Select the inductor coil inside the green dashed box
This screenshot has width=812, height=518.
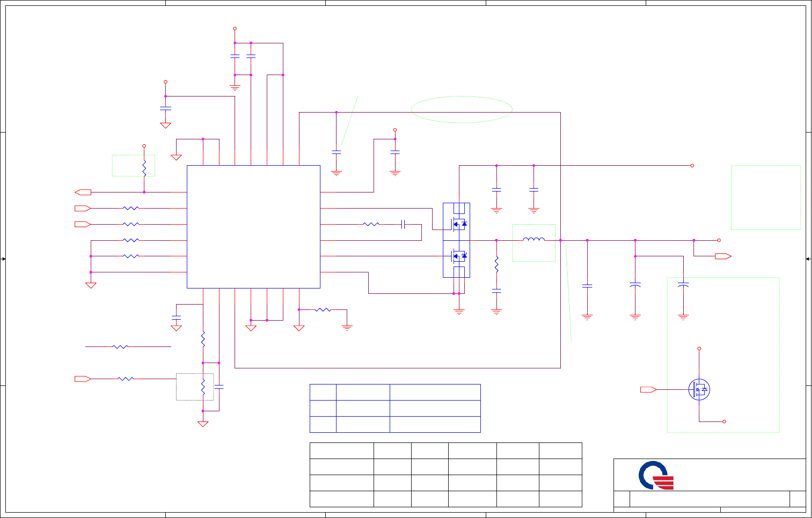pyautogui.click(x=534, y=239)
